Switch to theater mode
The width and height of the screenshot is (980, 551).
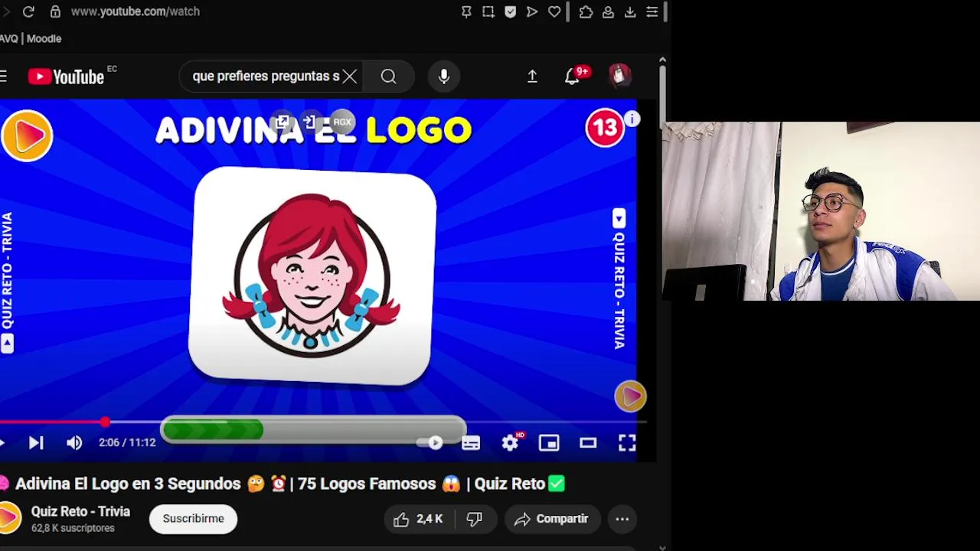(588, 442)
